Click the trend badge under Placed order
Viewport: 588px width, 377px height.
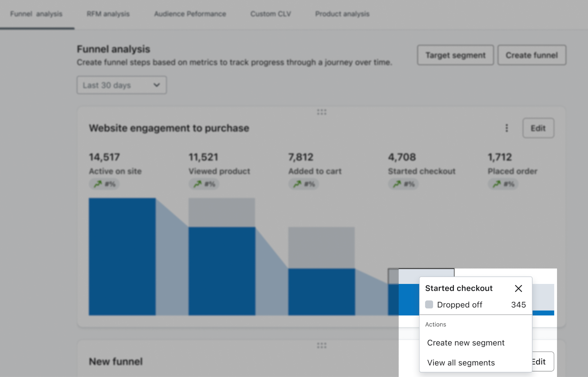(503, 184)
